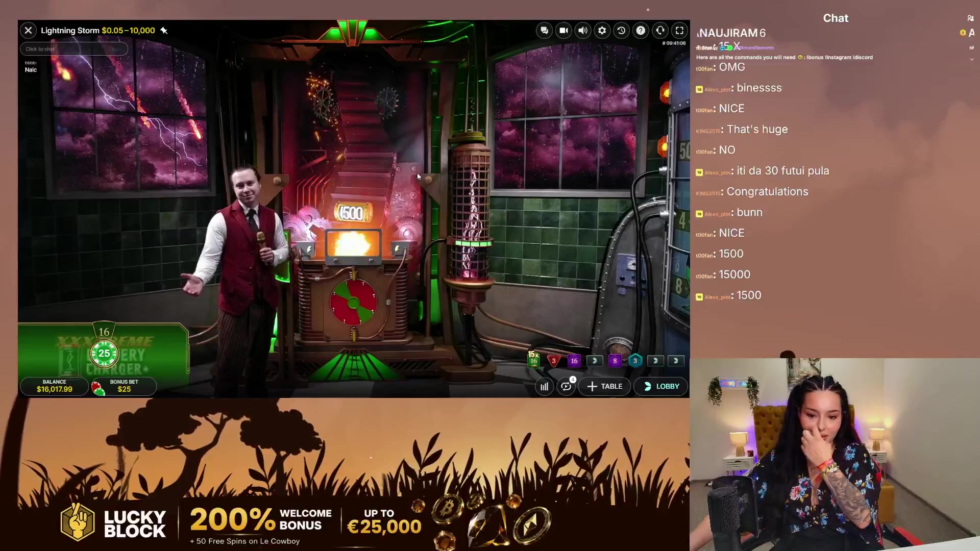Open the StreamElements username link
This screenshot has width=980, height=551.
(756, 48)
